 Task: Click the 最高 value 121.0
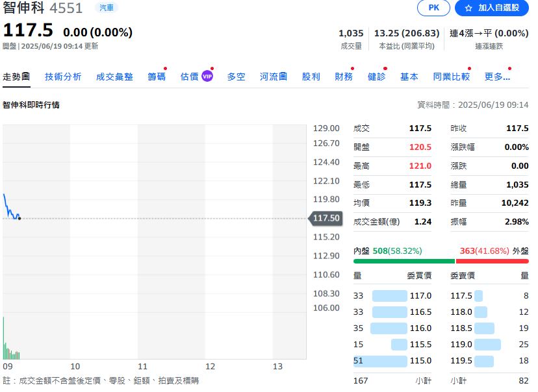point(420,166)
